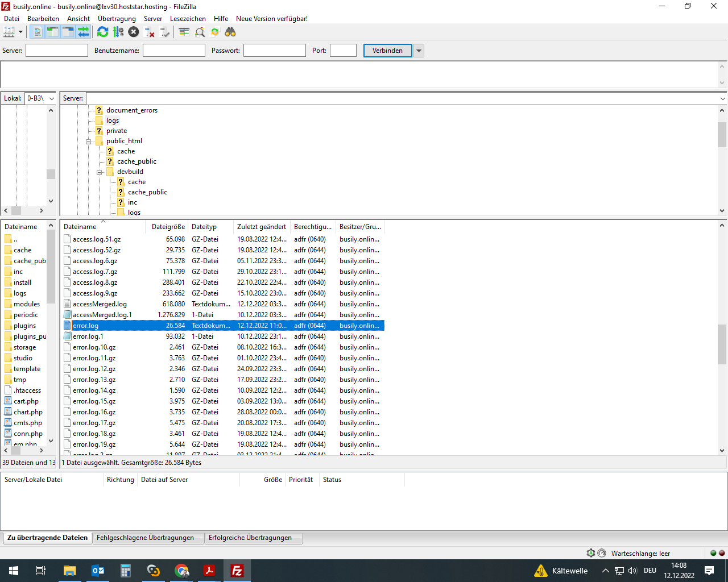Open the Site Manager icon

coord(9,32)
